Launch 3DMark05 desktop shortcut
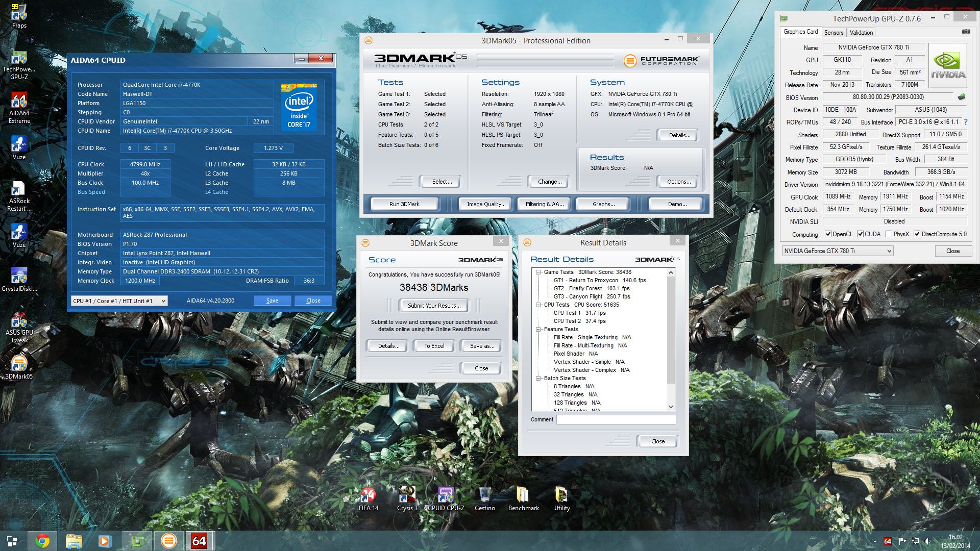Viewport: 980px width, 551px height. coord(19,367)
